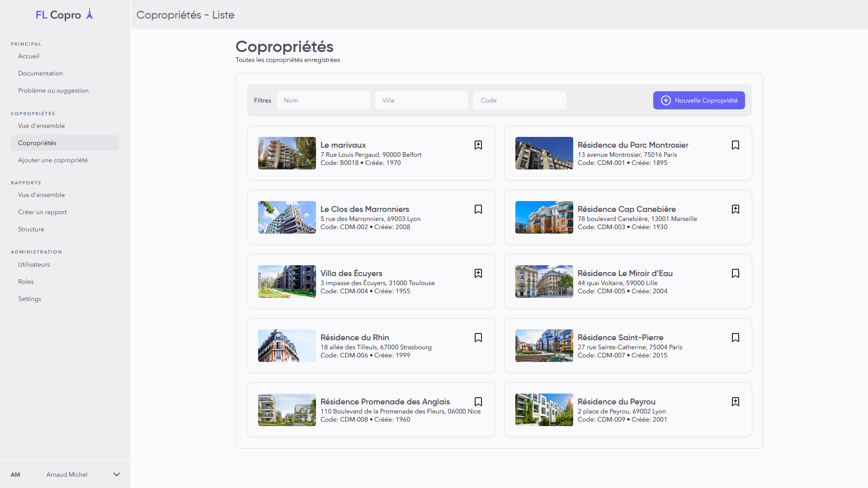Image resolution: width=868 pixels, height=488 pixels.
Task: Click bookmark icon on Résidence du Rhin
Action: click(x=478, y=338)
